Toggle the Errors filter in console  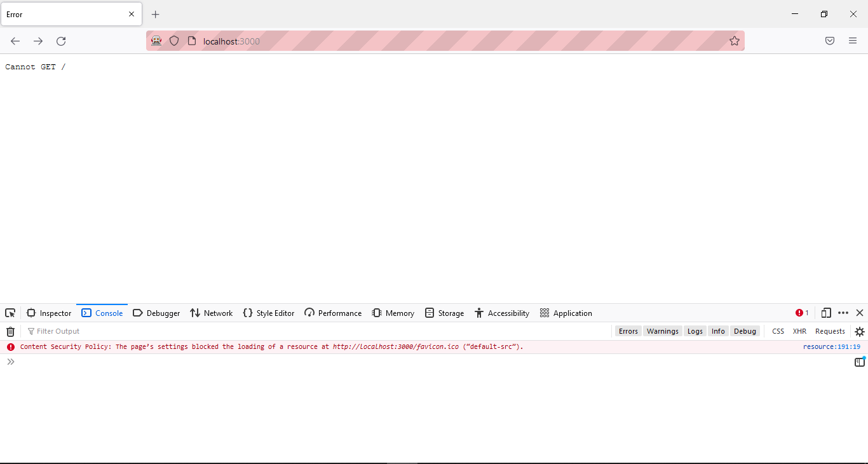tap(628, 331)
